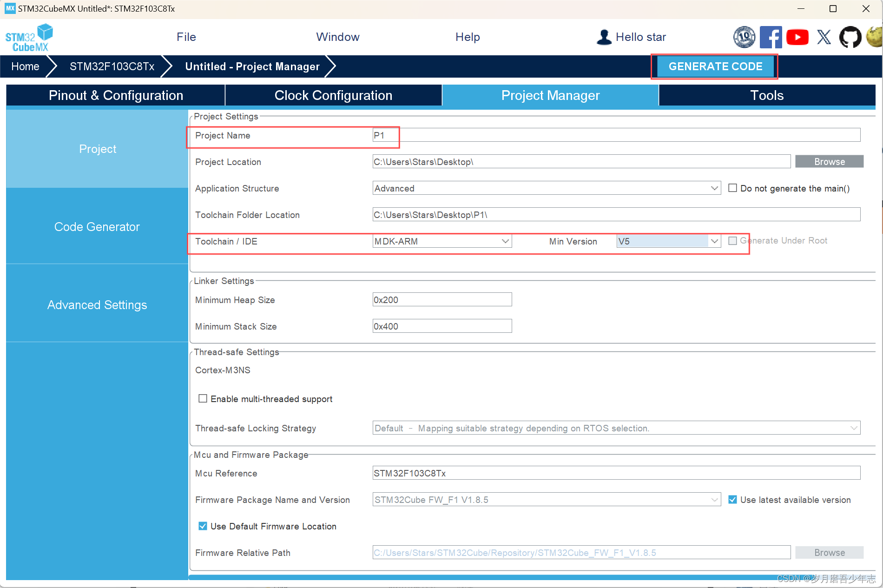The image size is (883, 588).
Task: Open Firmware Package Name and Version dropdown
Action: pyautogui.click(x=547, y=500)
